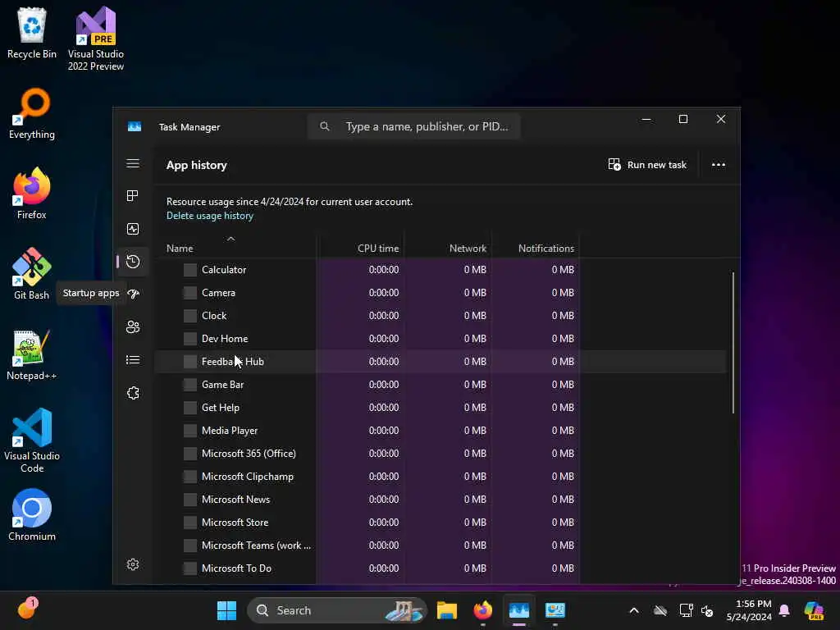840x630 pixels.
Task: Open the Details page icon
Action: [x=133, y=360]
